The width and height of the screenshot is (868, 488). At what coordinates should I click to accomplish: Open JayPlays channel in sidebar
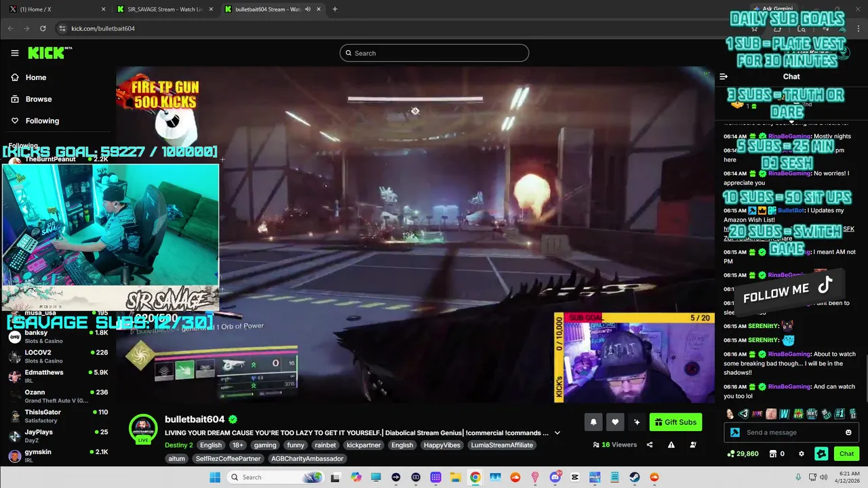[58, 435]
